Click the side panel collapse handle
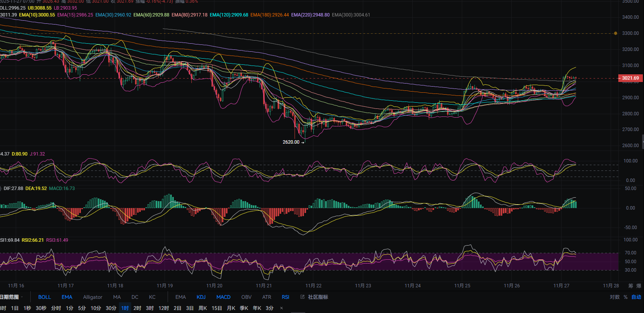Screen dimensions: 644x313 (642, 141)
